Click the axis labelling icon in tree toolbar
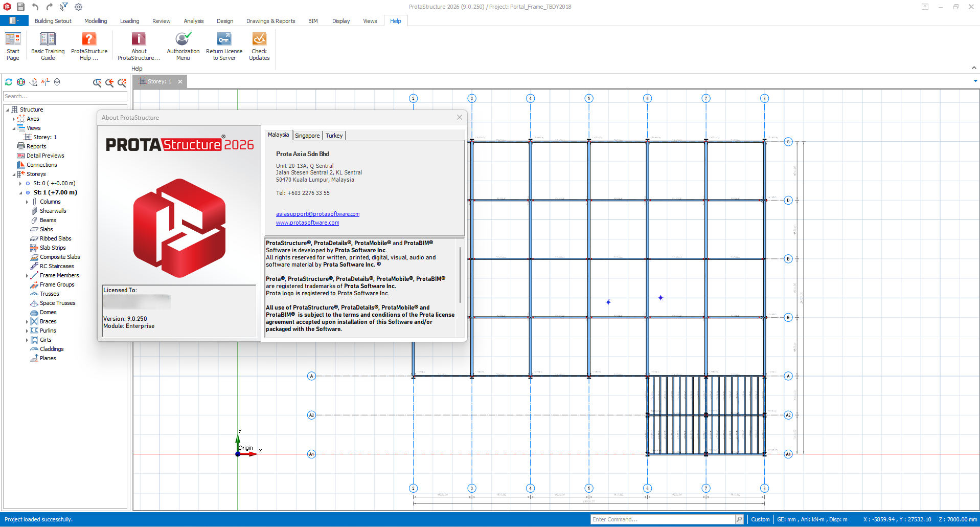Screen dimensions: 980x527 45,82
